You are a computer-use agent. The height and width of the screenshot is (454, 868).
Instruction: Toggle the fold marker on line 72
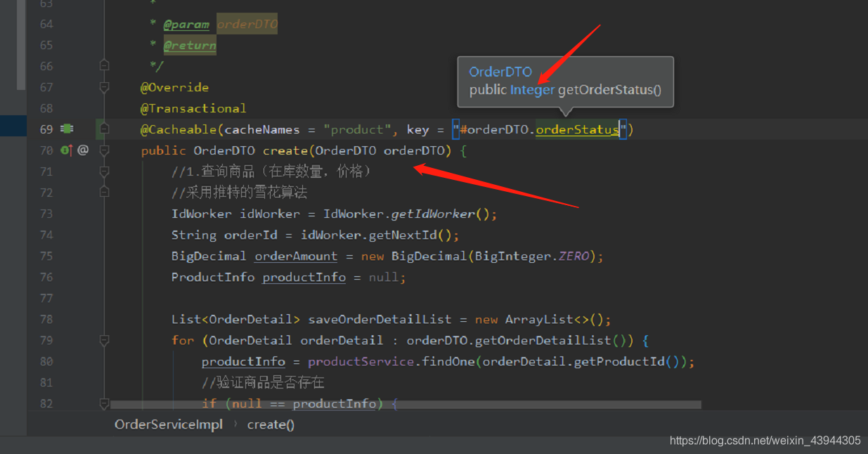[x=104, y=192]
